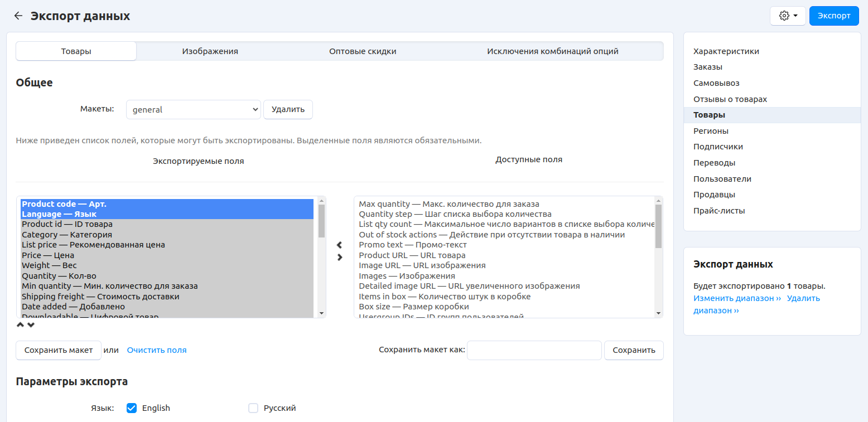Enable the Русский language checkbox
868x422 pixels.
pos(253,408)
